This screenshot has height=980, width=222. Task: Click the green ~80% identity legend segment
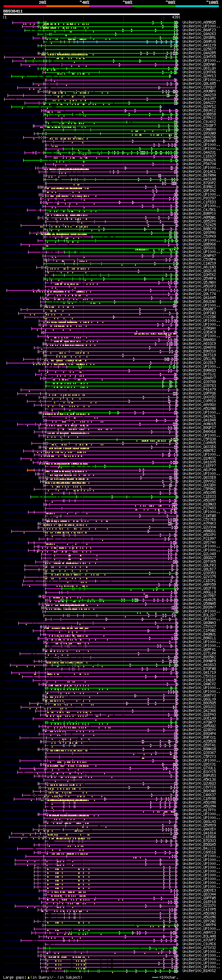tap(154, 6)
